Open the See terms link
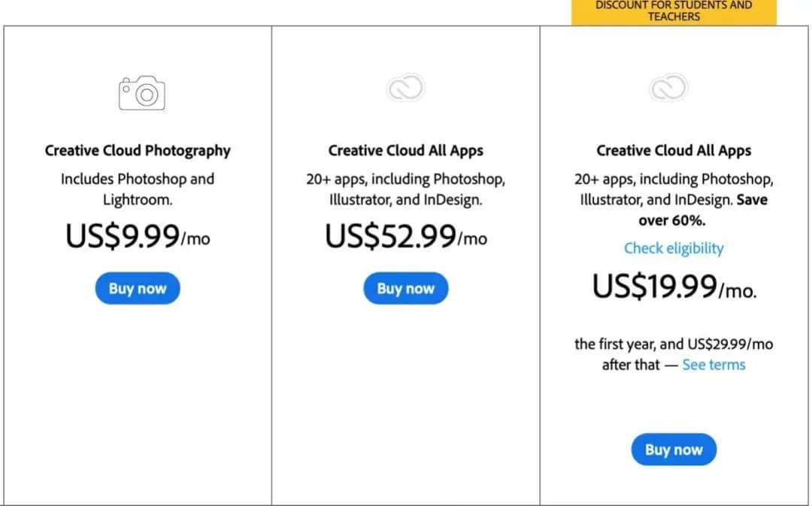The height and width of the screenshot is (506, 812). tap(714, 365)
